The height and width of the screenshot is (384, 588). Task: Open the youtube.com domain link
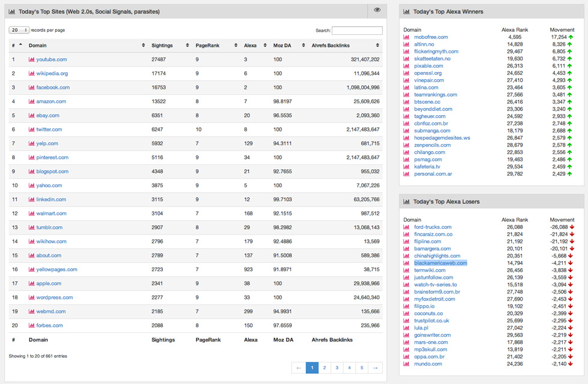(52, 59)
